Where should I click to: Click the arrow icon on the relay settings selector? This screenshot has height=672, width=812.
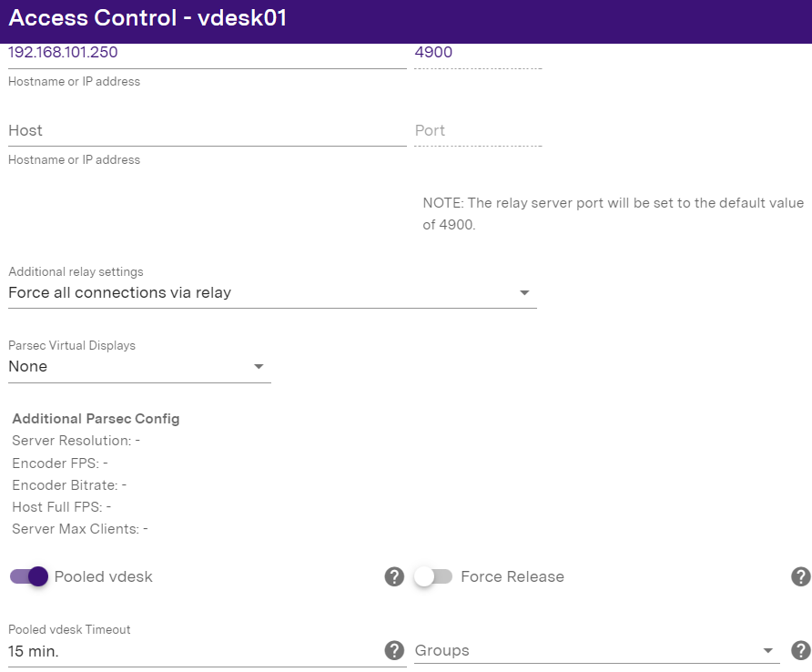(x=524, y=293)
